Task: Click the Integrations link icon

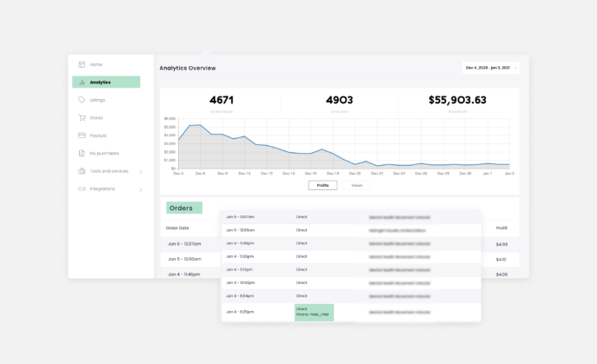Action: coord(82,189)
